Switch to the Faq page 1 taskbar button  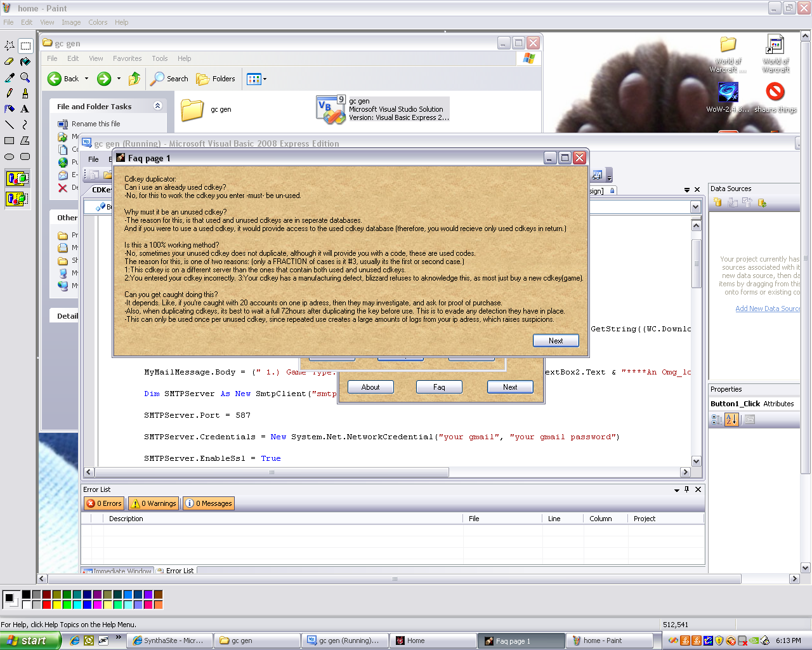pos(521,640)
